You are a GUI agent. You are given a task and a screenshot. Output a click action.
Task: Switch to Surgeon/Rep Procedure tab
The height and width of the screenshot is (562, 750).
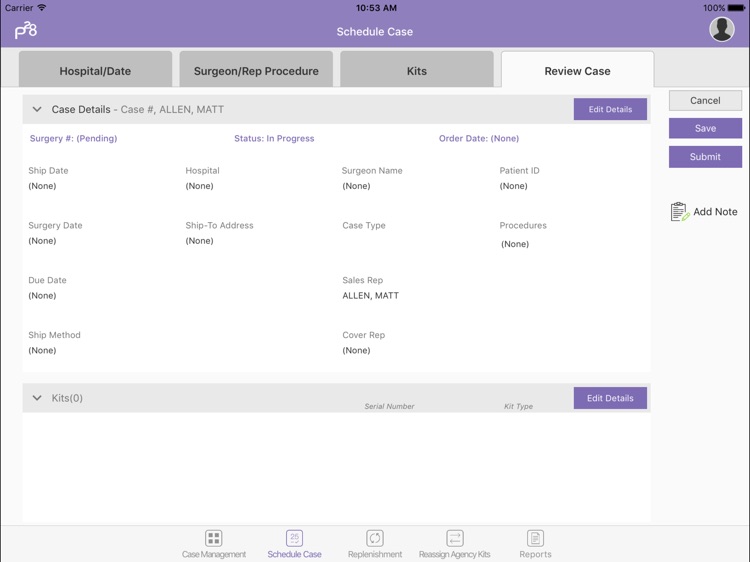(x=256, y=69)
